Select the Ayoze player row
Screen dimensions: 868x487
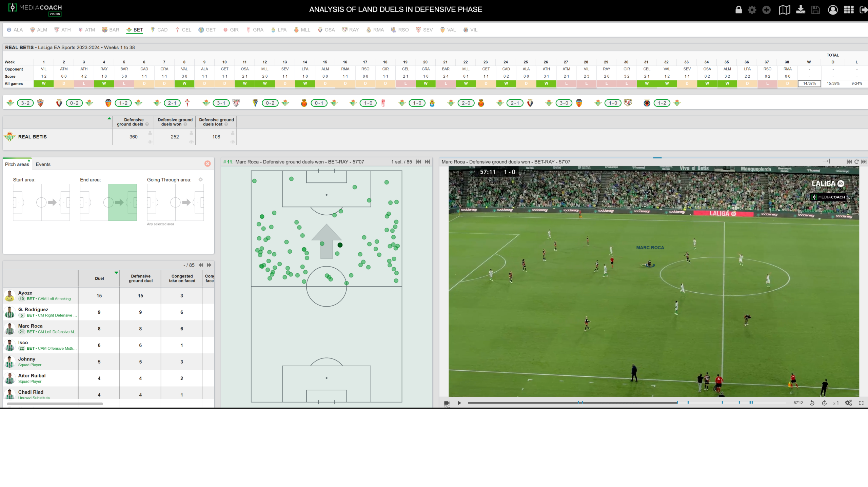108,296
